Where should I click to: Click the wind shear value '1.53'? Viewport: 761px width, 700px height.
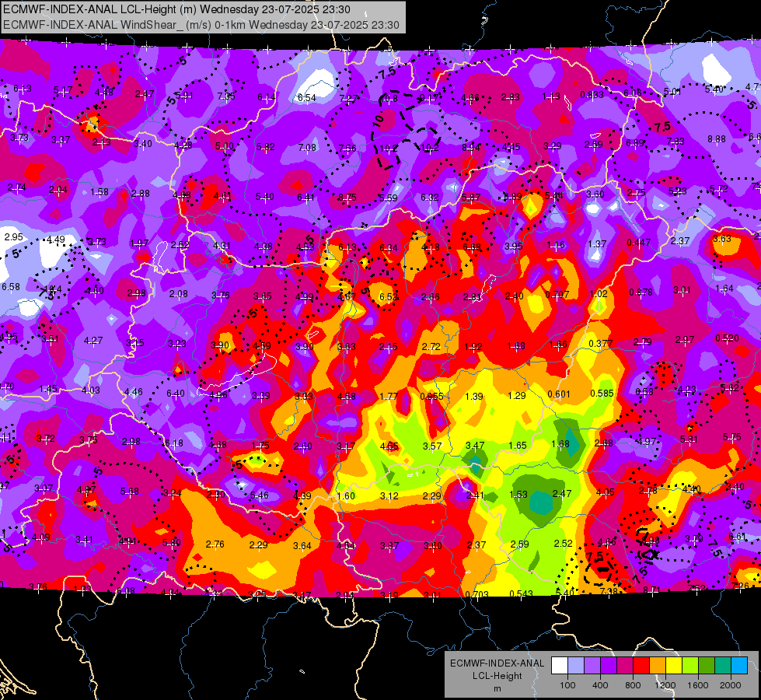(518, 495)
